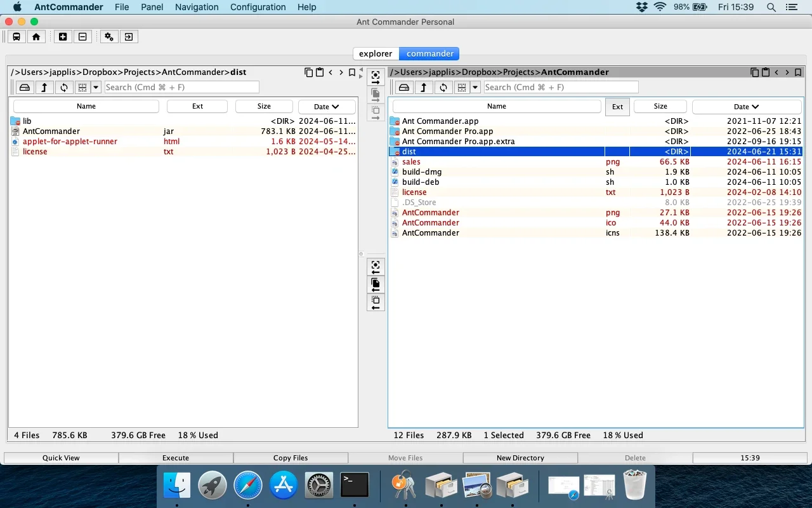Sort right panel by Size header
812x508 pixels.
(660, 106)
